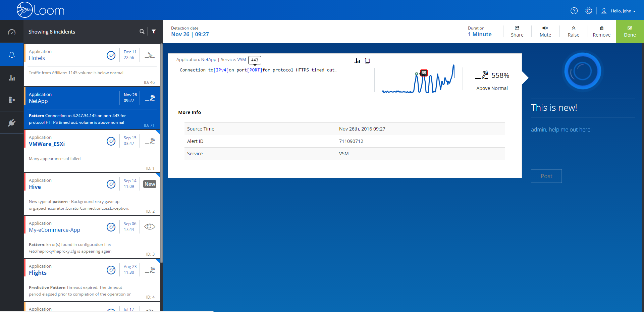Post the comment
This screenshot has width=644, height=312.
546,176
